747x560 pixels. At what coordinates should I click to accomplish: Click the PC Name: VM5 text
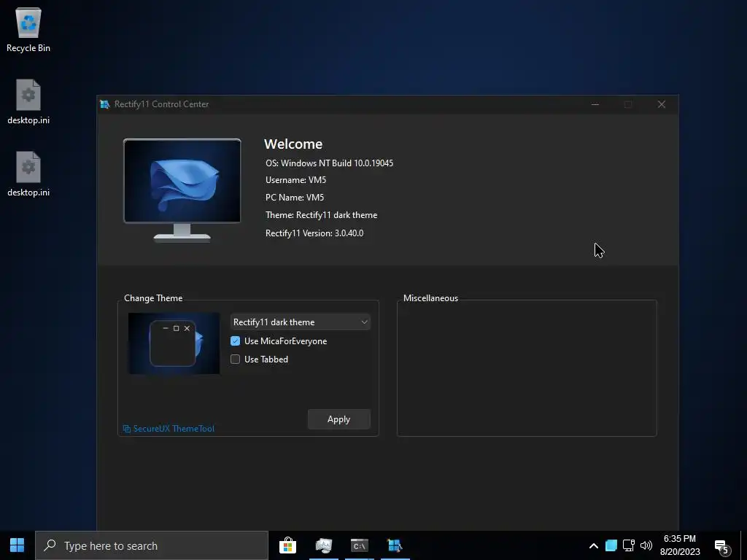[x=295, y=197]
